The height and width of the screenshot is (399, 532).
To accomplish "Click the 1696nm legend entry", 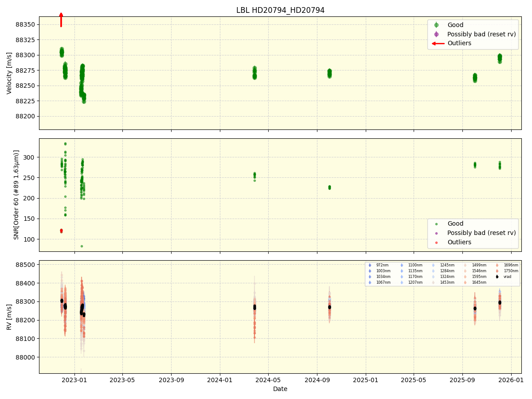I will point(507,265).
